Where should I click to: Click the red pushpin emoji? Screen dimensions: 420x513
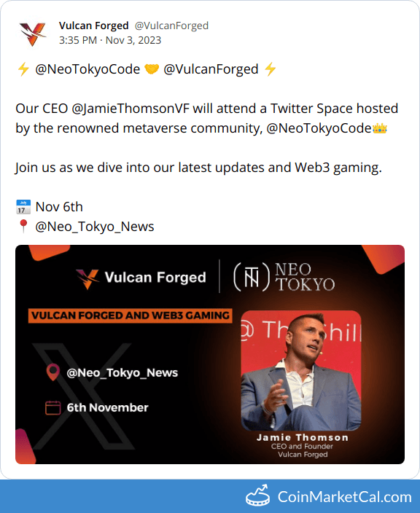coord(23,226)
